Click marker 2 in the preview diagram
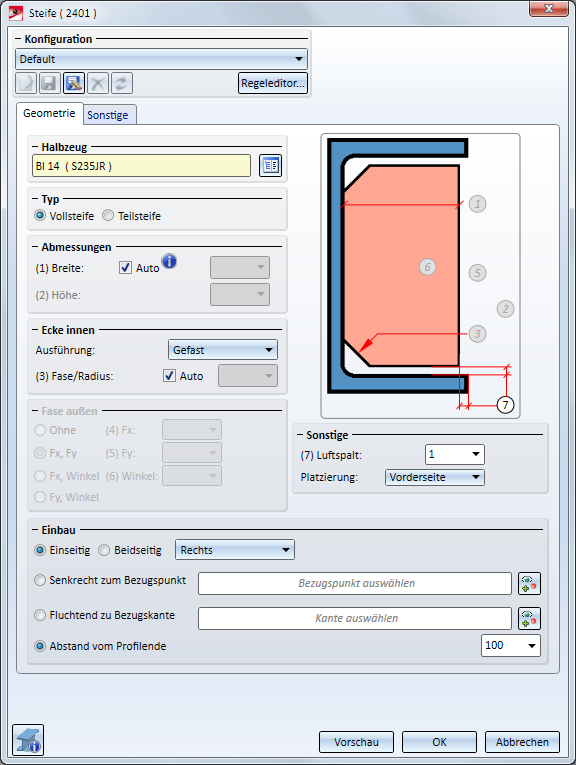 (x=505, y=309)
